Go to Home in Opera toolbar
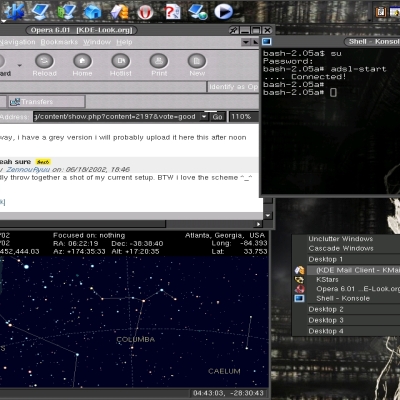Image resolution: width=400 pixels, height=400 pixels. (82, 65)
